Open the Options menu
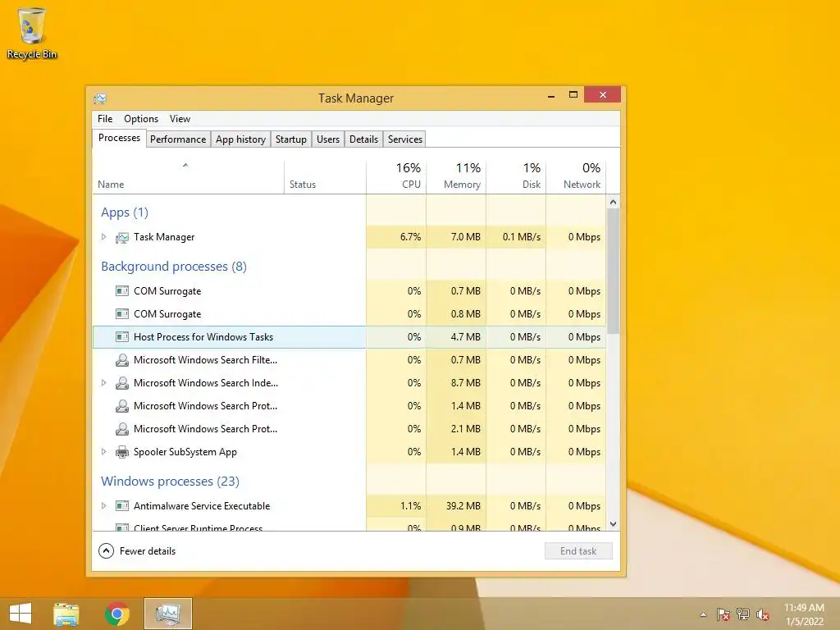Image resolution: width=840 pixels, height=630 pixels. pos(141,119)
